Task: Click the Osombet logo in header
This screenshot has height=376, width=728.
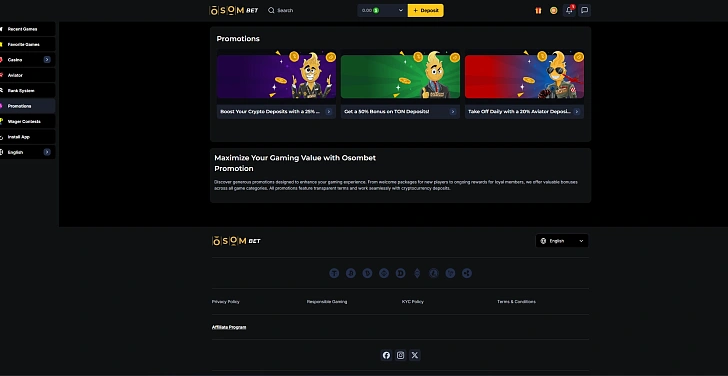Action: 234,10
